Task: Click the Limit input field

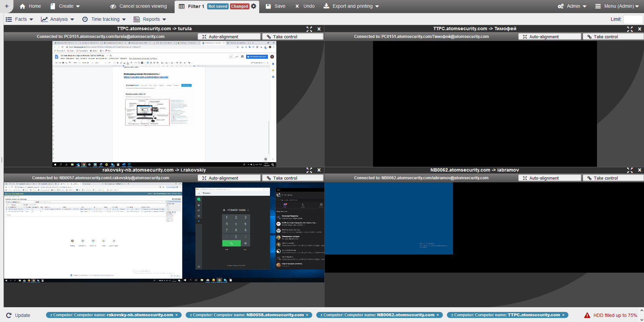Action: (x=633, y=19)
